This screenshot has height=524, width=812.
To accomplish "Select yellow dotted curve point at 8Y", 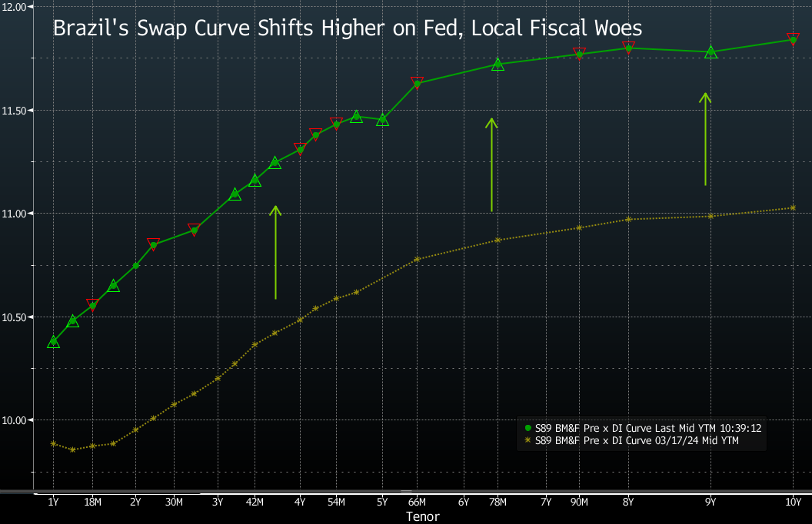I will [628, 219].
